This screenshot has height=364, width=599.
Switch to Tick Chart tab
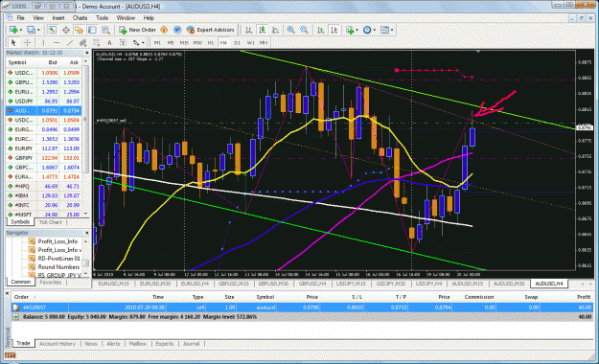pyautogui.click(x=51, y=222)
